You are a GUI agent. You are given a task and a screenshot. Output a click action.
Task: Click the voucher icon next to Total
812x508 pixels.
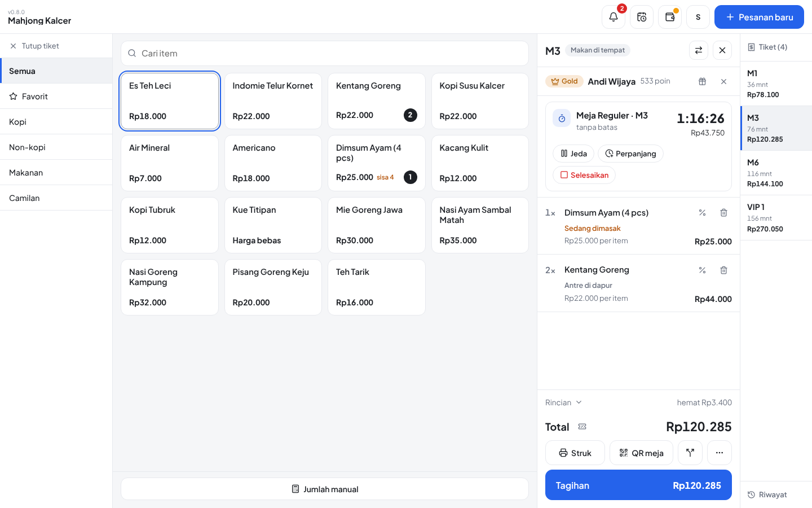point(582,427)
